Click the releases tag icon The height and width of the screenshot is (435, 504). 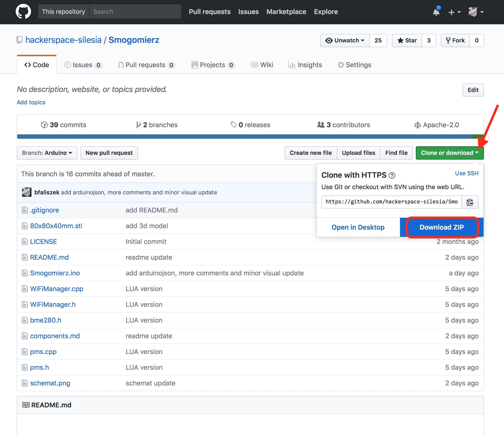pyautogui.click(x=233, y=125)
